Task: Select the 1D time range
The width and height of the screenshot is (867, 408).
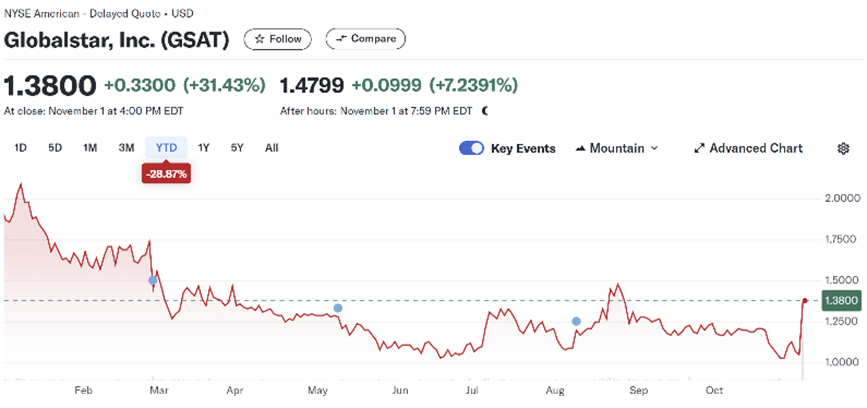Action: 20,148
